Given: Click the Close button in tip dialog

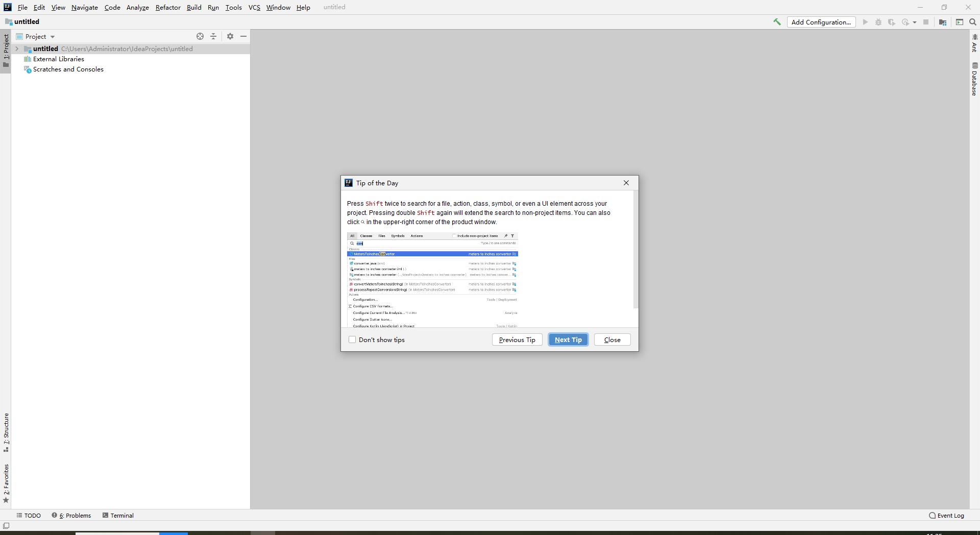Looking at the screenshot, I should pyautogui.click(x=612, y=339).
